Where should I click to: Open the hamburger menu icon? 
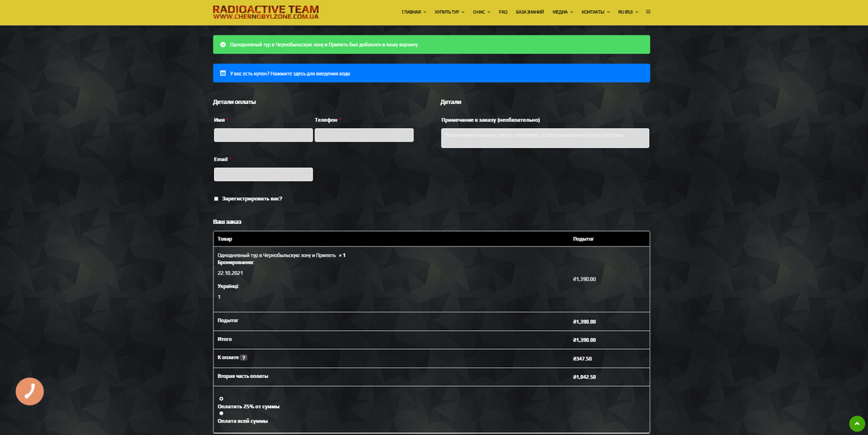click(x=648, y=12)
